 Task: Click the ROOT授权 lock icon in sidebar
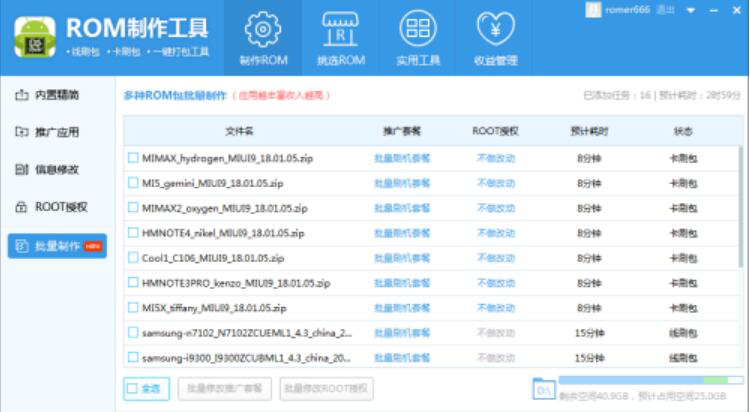click(22, 207)
